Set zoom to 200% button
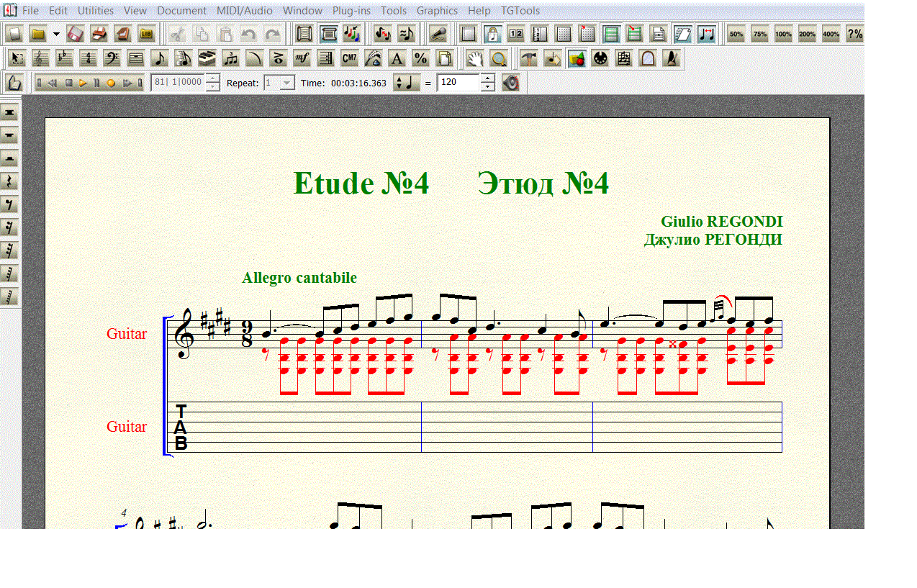Screen dimensions: 917x588 pyautogui.click(x=807, y=34)
